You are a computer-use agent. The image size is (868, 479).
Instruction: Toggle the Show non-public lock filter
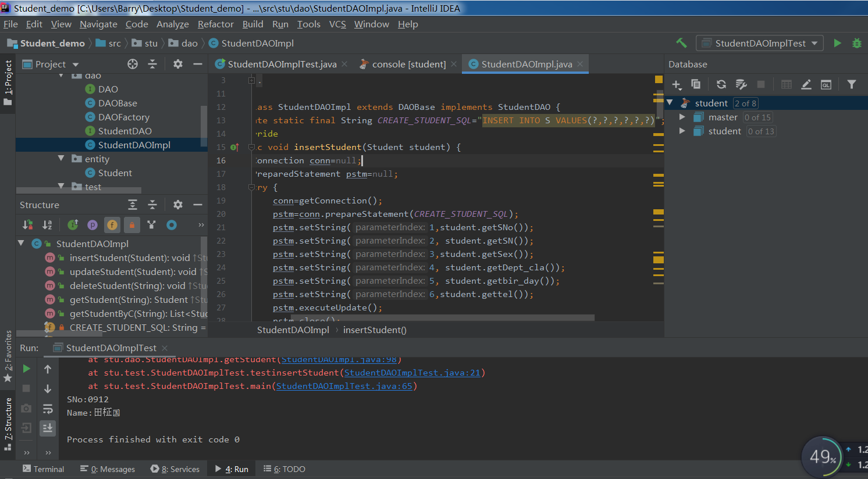132,225
